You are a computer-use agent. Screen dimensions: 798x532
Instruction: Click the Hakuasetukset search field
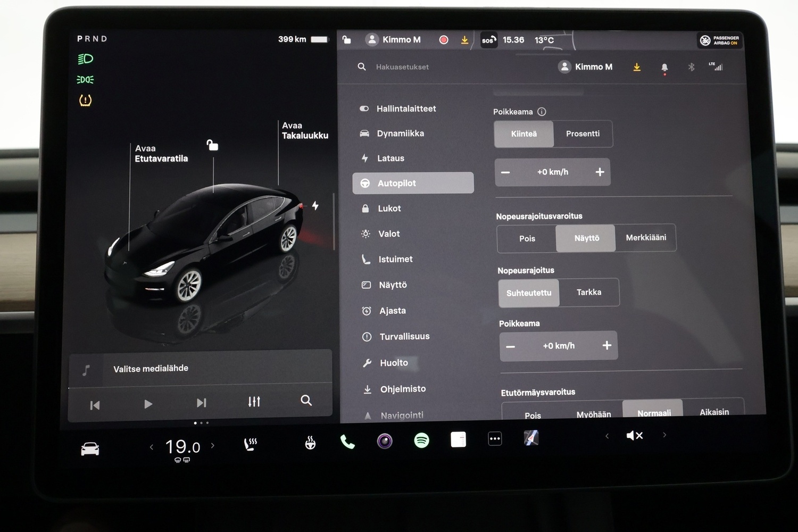402,67
